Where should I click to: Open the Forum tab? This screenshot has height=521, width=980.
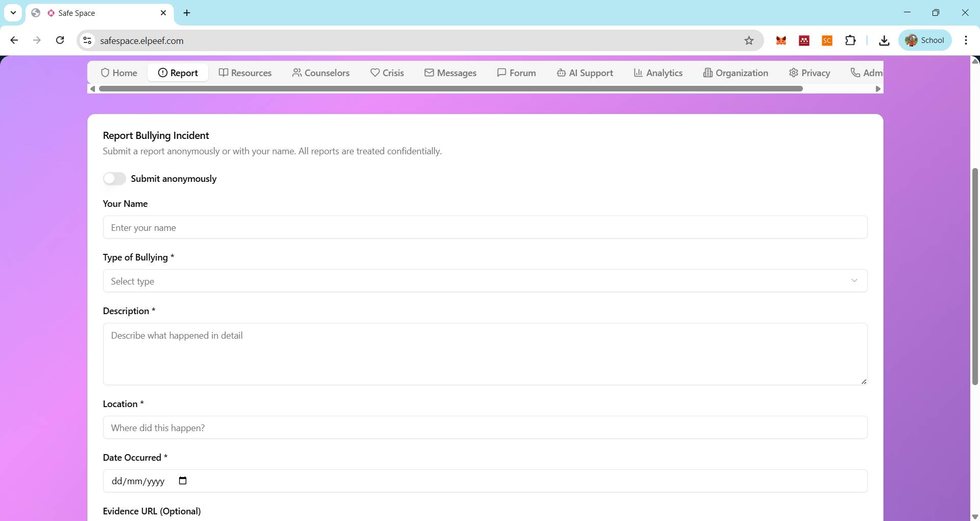[517, 73]
